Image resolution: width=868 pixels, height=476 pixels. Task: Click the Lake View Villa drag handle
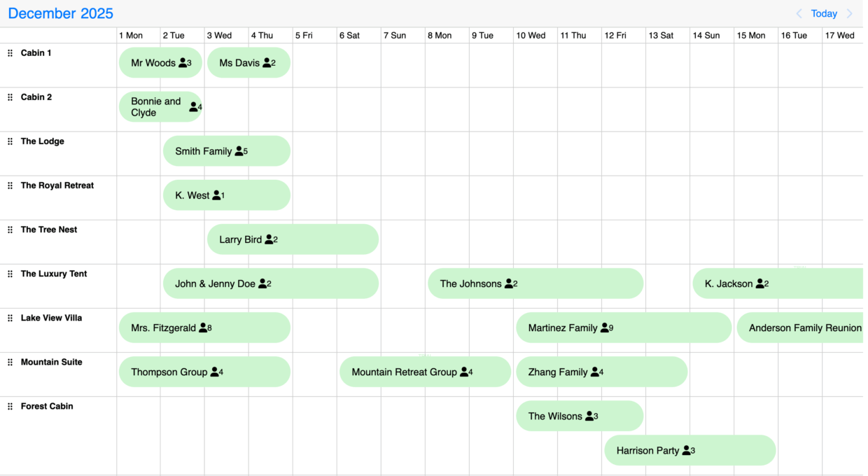coord(10,318)
